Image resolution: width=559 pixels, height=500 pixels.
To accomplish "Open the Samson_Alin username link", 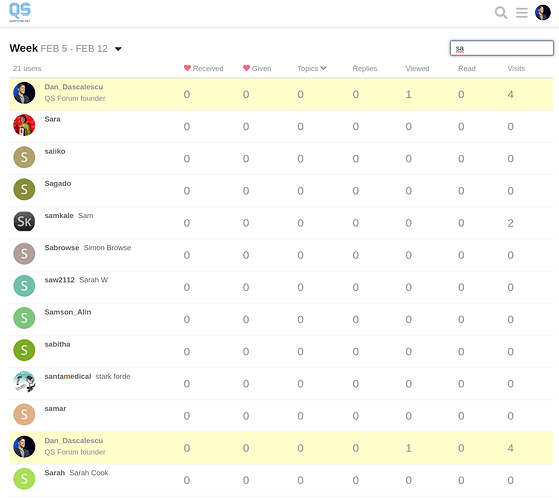I will pyautogui.click(x=68, y=312).
